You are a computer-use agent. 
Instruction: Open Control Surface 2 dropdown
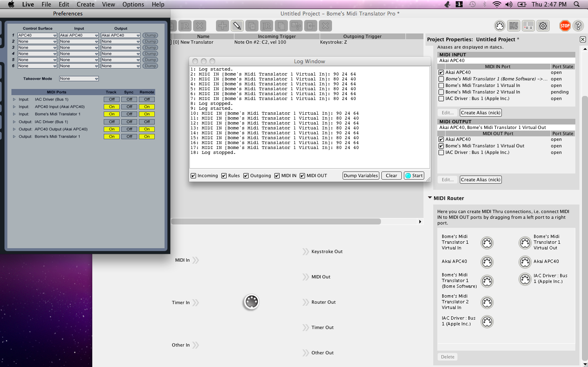(37, 42)
